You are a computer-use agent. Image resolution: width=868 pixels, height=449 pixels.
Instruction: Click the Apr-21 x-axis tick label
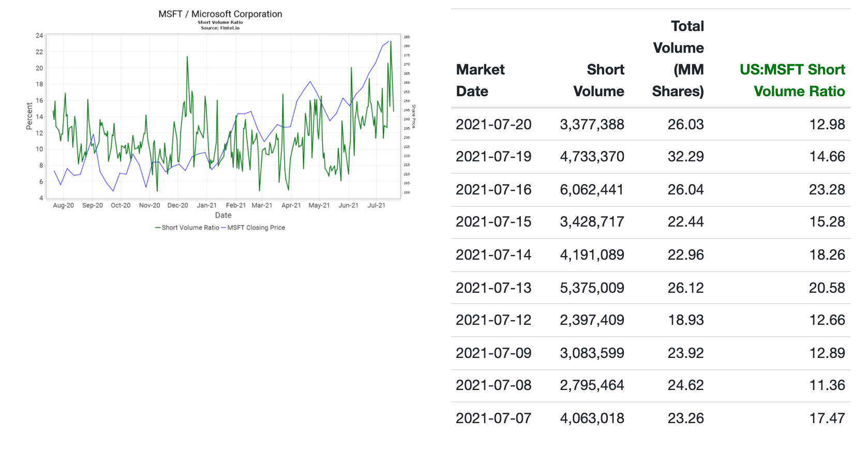point(291,205)
